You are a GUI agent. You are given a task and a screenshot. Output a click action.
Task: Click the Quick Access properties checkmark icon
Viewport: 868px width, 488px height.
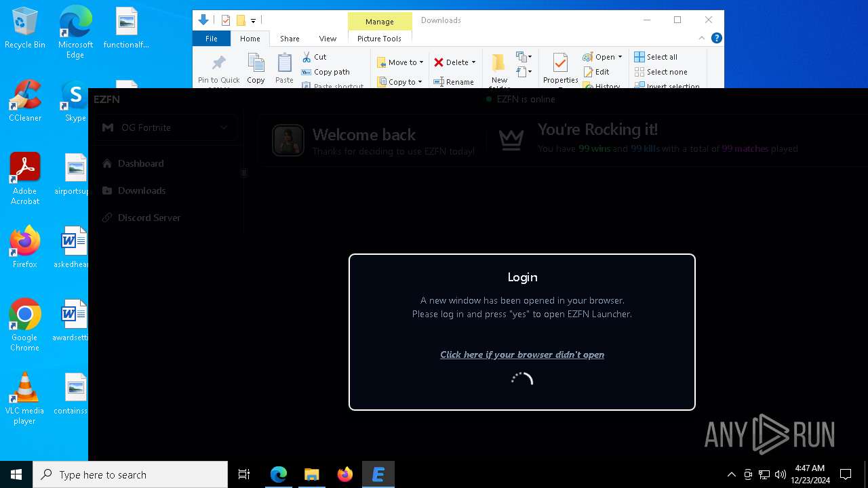coord(226,20)
